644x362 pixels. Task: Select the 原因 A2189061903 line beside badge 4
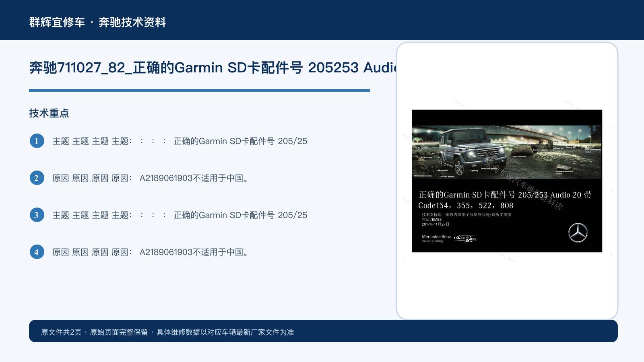click(151, 252)
